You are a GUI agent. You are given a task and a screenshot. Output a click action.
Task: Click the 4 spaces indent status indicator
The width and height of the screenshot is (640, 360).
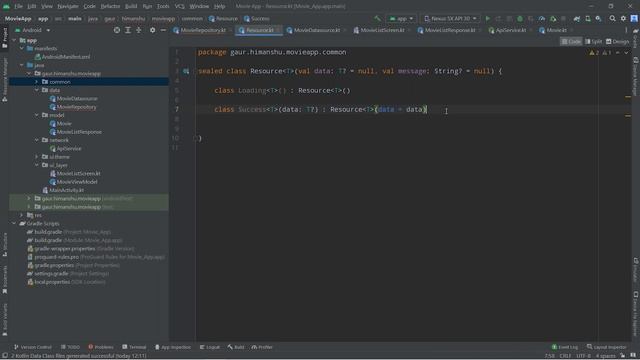pos(605,356)
